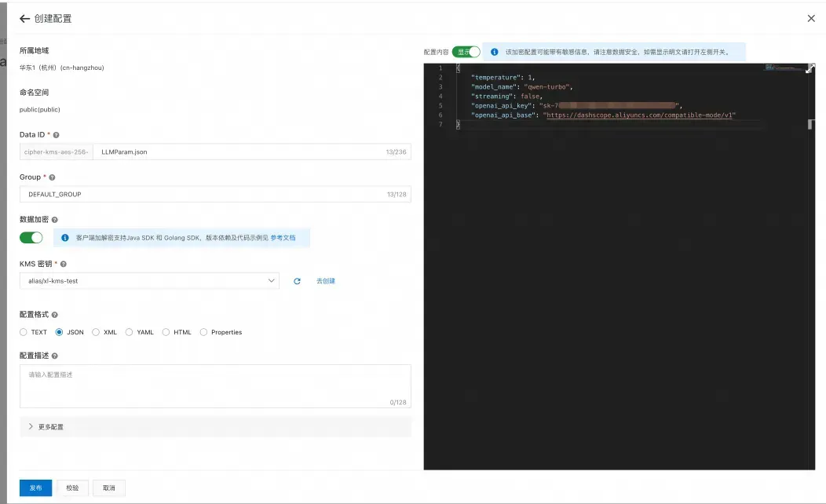Click the blue 发布 publish button

[36, 488]
